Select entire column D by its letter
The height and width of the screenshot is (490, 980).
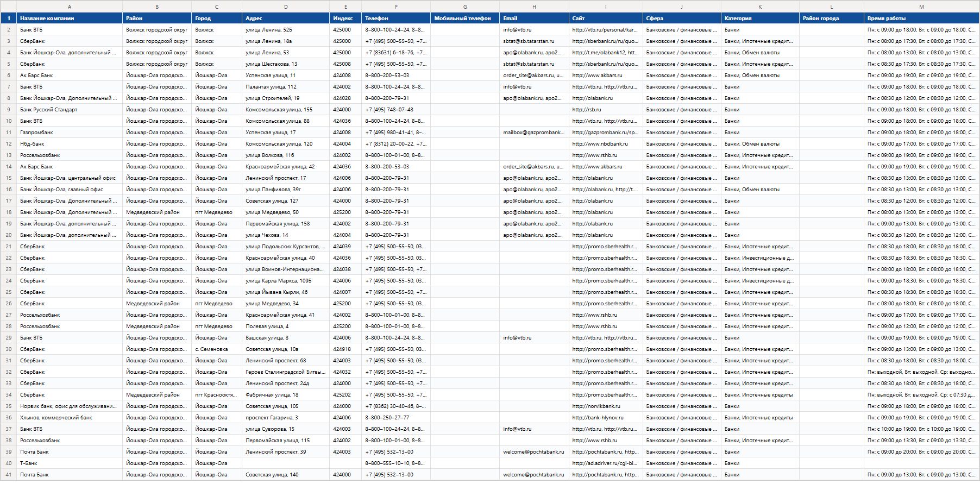286,7
